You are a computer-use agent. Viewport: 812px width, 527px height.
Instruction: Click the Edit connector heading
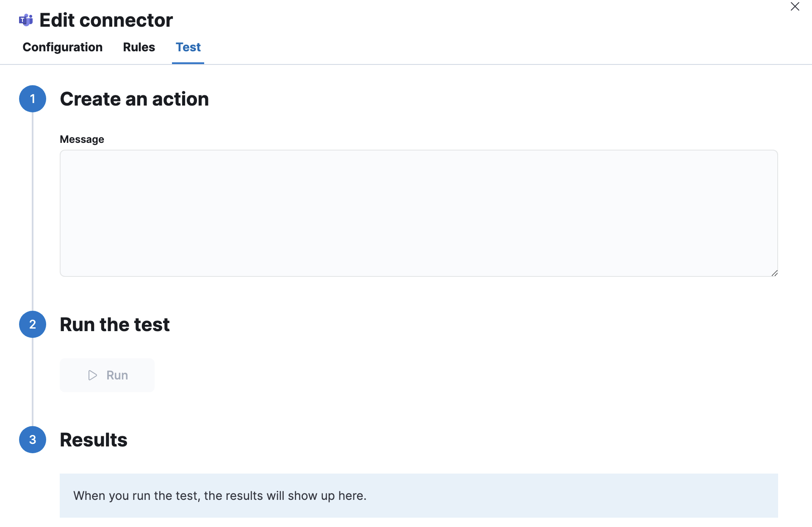(106, 20)
